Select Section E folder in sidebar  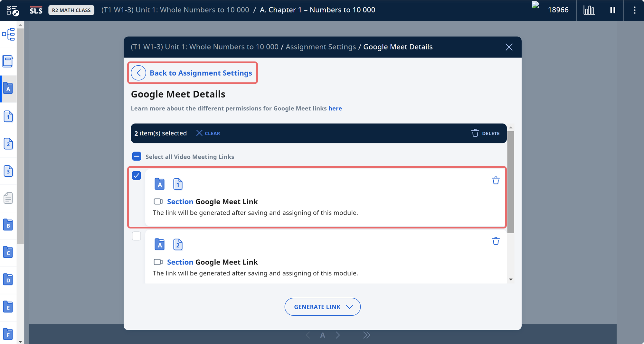8,307
